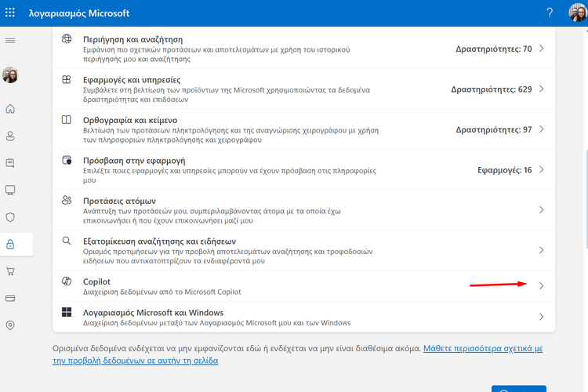Open the Microsoft app launcher grid

point(12,13)
